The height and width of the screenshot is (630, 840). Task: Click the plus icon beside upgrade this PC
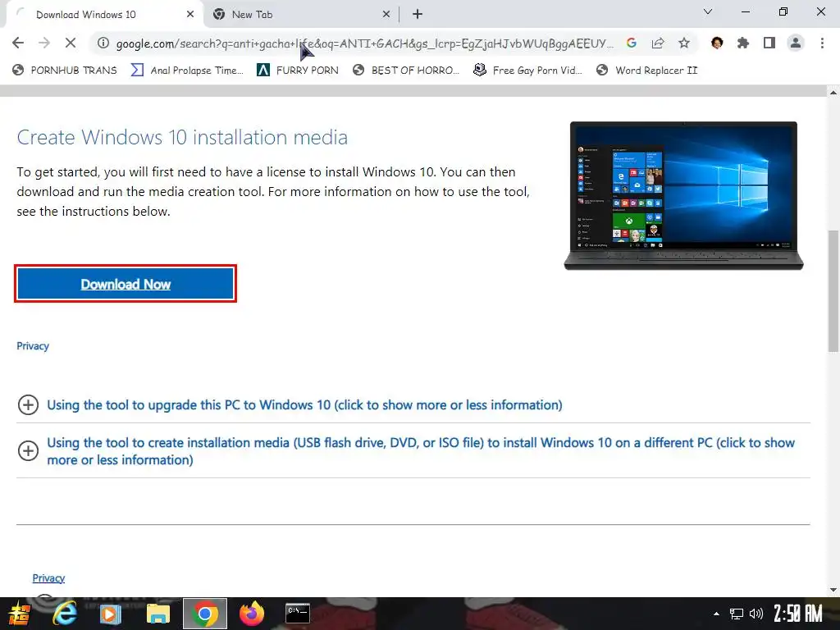[x=28, y=405]
